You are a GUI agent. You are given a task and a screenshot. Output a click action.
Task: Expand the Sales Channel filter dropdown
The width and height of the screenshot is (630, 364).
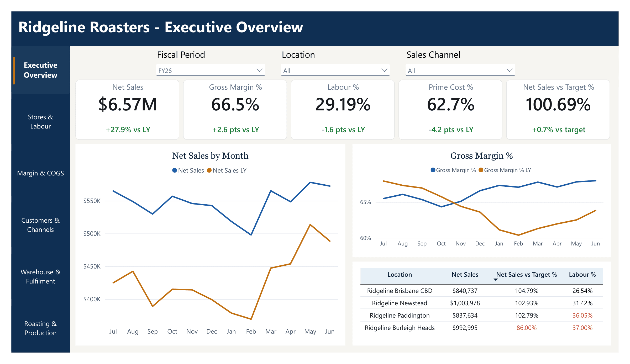coord(460,70)
